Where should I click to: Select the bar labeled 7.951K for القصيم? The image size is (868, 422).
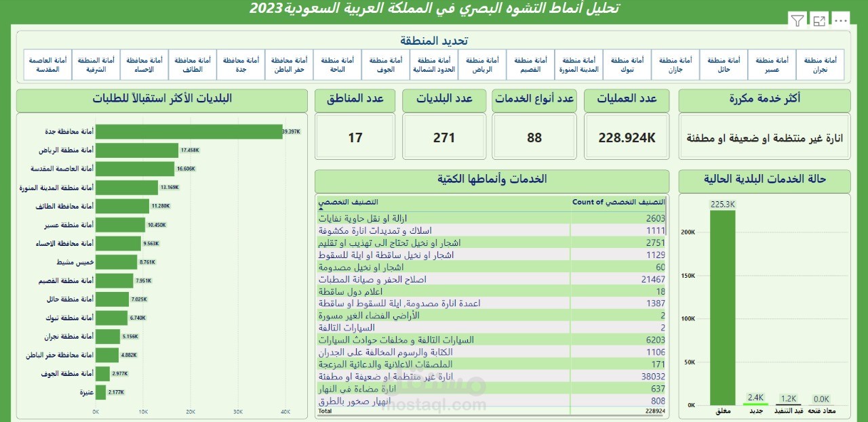[115, 280]
